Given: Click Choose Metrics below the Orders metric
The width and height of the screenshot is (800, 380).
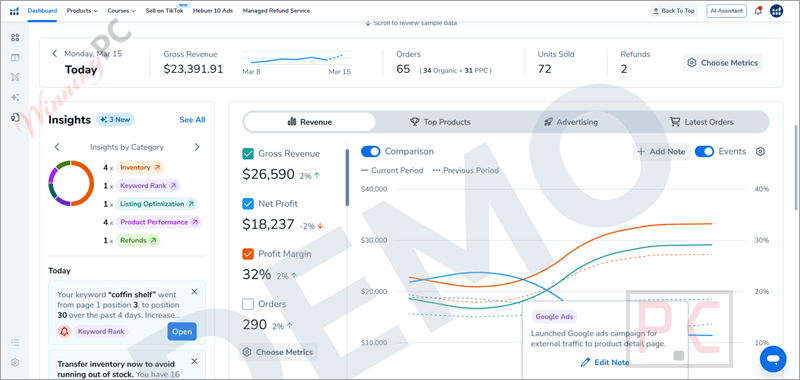Looking at the screenshot, I should pos(278,352).
